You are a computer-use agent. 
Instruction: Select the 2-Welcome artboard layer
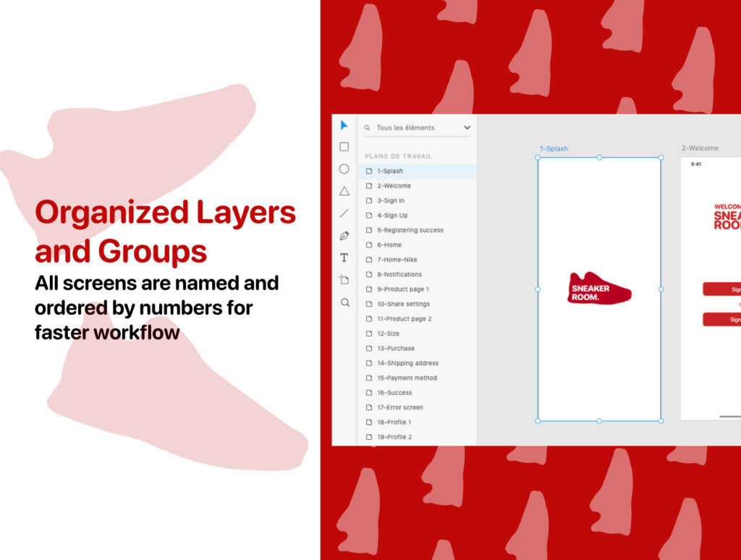[x=417, y=186]
